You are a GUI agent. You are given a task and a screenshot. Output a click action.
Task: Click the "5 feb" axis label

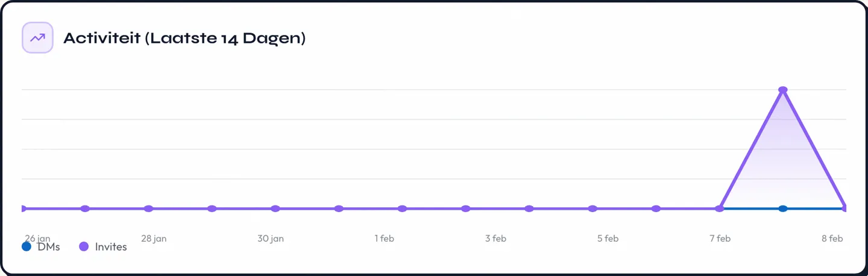tap(608, 239)
